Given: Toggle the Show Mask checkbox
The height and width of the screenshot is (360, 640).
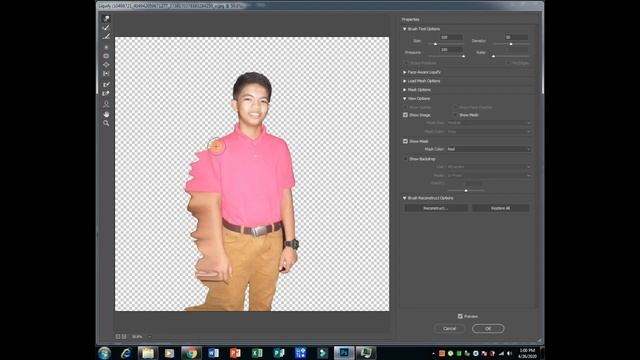Looking at the screenshot, I should (x=405, y=141).
